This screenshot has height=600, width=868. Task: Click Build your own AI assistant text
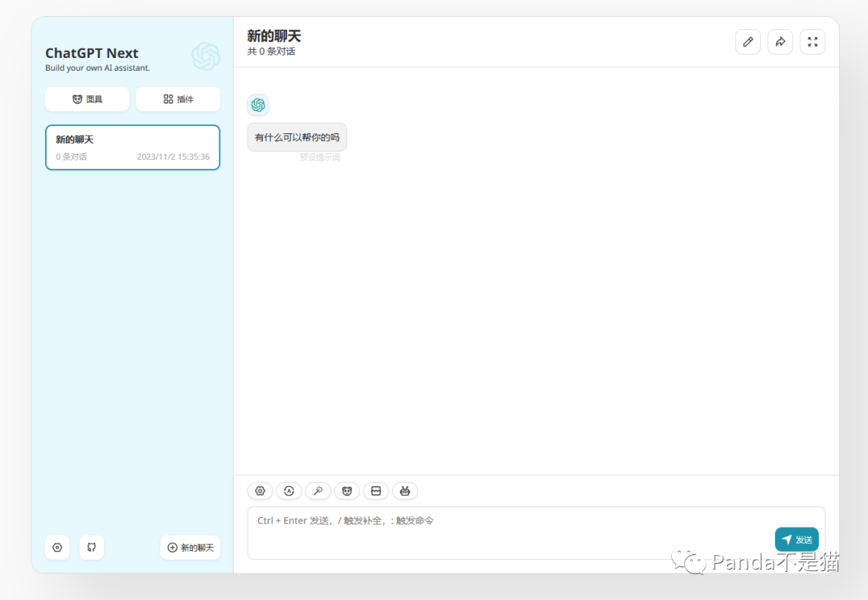[97, 68]
